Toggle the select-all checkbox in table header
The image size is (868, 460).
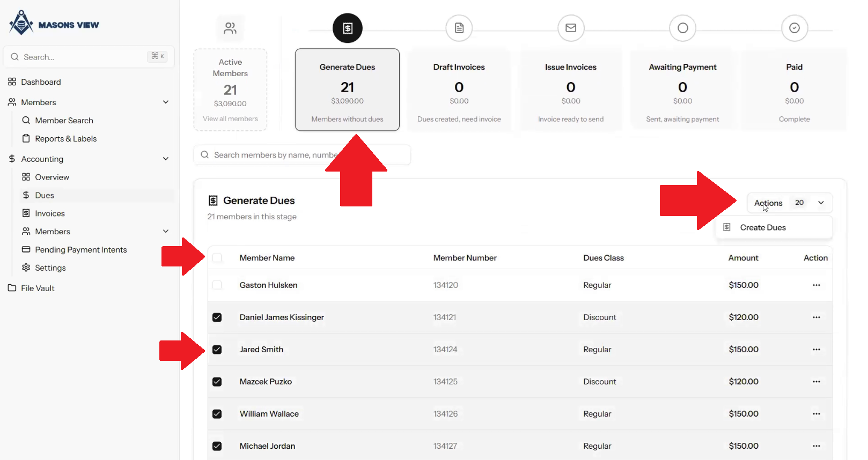217,258
